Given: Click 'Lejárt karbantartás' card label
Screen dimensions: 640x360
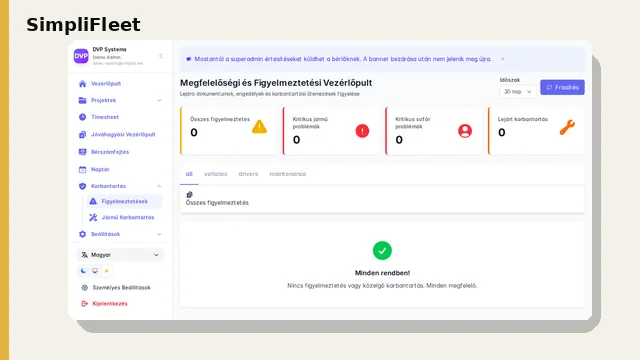Looking at the screenshot, I should (x=523, y=119).
